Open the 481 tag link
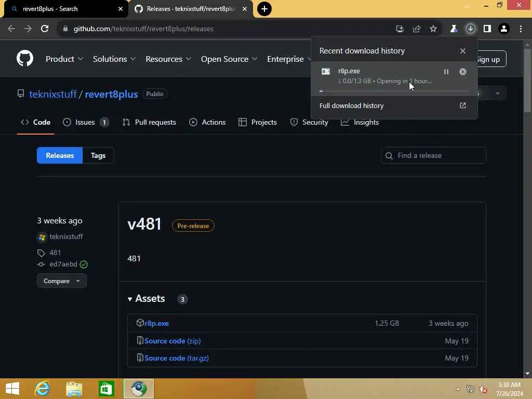Image resolution: width=532 pixels, height=399 pixels. click(x=55, y=252)
